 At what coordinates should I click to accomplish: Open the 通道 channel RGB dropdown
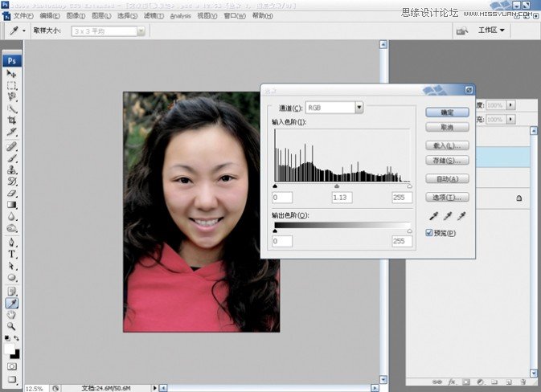[359, 108]
